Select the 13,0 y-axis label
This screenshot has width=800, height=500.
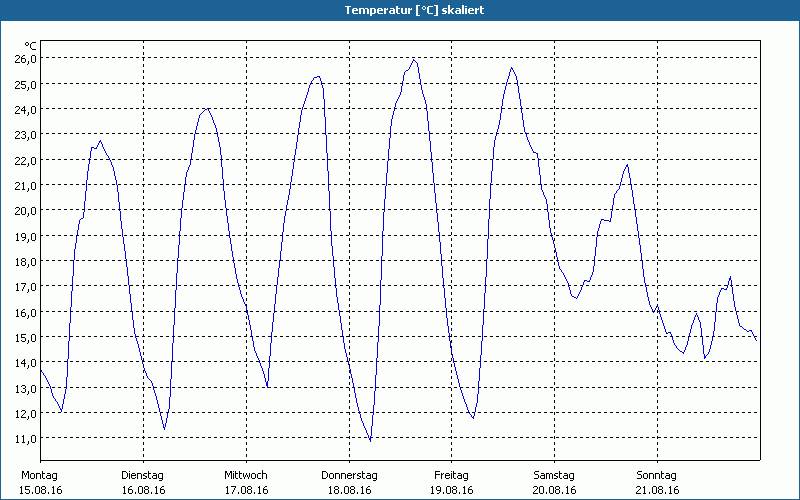(26, 388)
